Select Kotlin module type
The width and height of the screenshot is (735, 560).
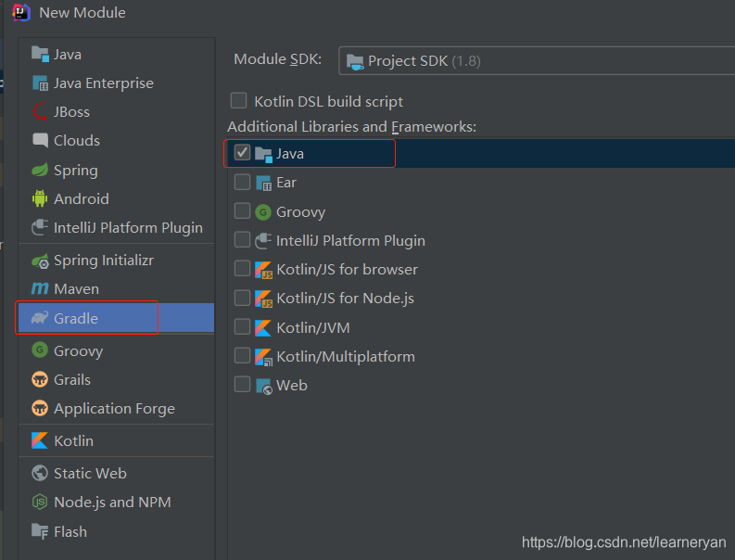116,440
